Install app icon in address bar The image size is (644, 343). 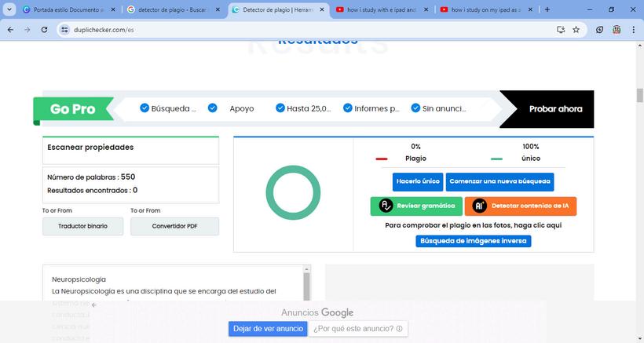click(x=561, y=30)
